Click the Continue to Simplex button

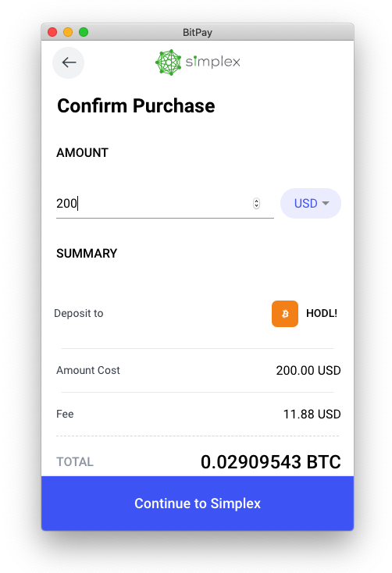tap(198, 504)
